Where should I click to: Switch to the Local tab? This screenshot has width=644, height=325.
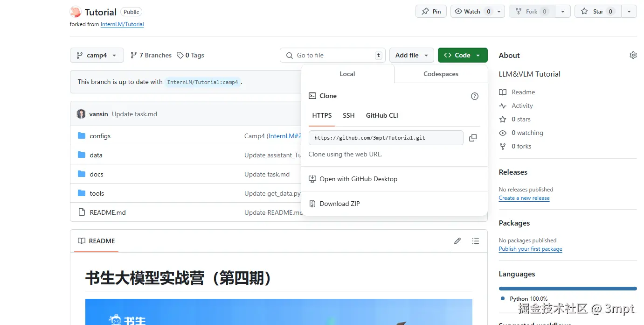347,74
